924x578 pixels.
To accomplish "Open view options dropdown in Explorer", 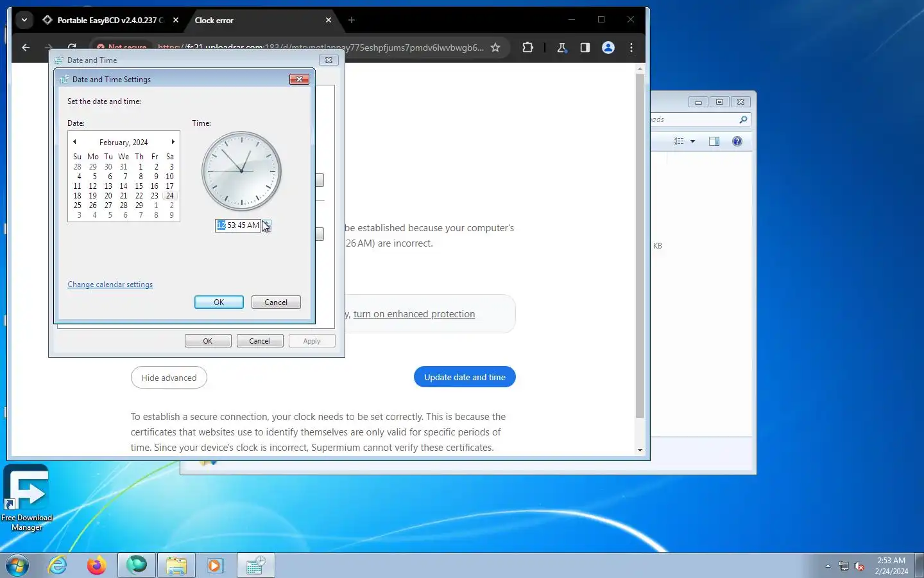I will (692, 141).
